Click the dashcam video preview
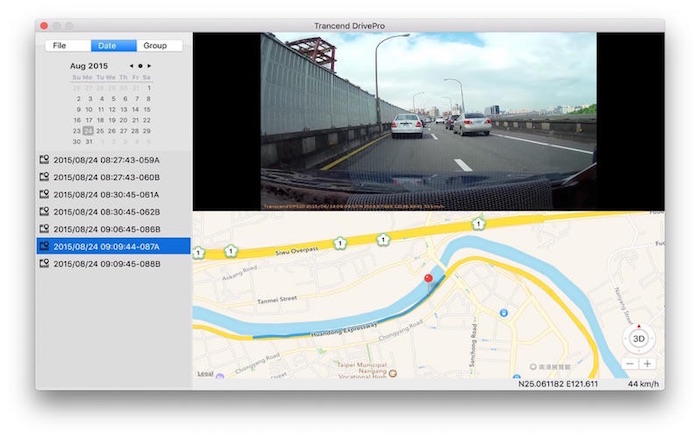The image size is (700, 438). click(x=429, y=121)
